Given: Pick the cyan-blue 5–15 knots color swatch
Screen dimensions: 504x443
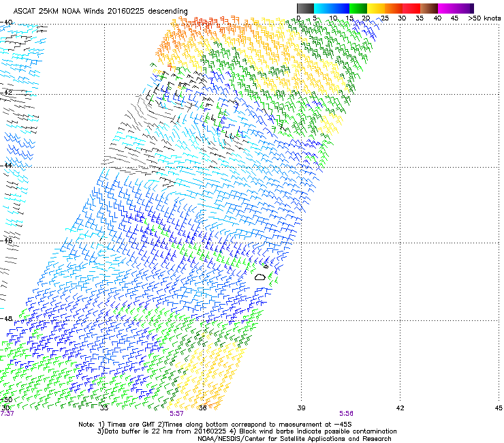Looking at the screenshot, I should coord(332,8).
